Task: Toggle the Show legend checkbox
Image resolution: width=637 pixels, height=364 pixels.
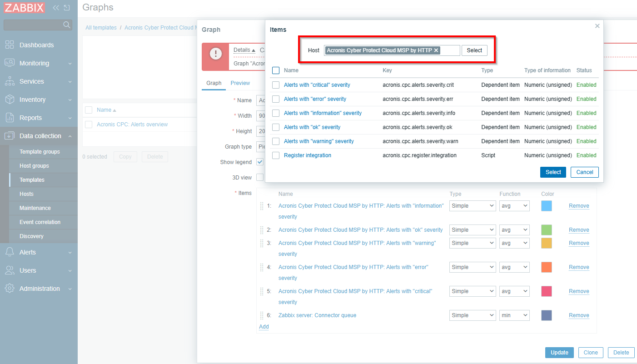Action: [260, 162]
